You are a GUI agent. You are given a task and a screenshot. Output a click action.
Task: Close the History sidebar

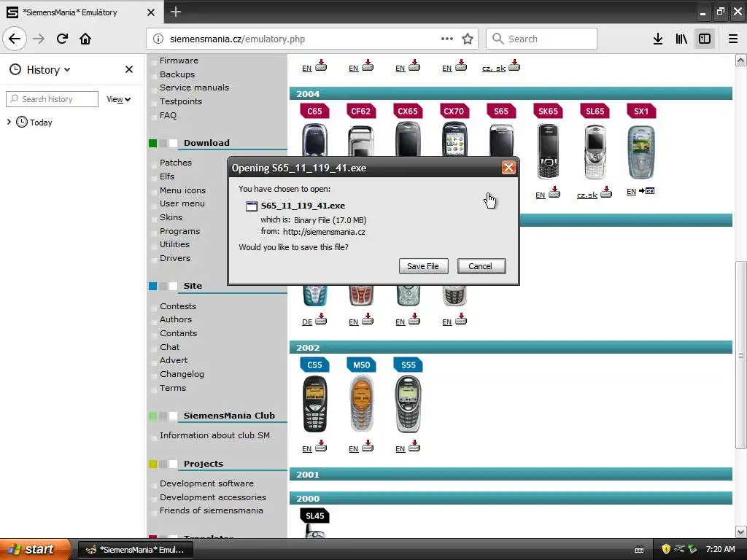click(x=128, y=69)
